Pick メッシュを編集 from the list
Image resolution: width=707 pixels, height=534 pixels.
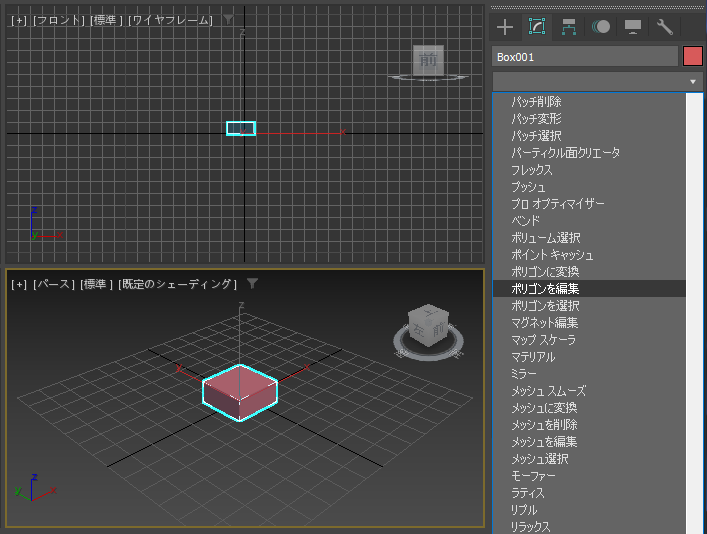589,442
